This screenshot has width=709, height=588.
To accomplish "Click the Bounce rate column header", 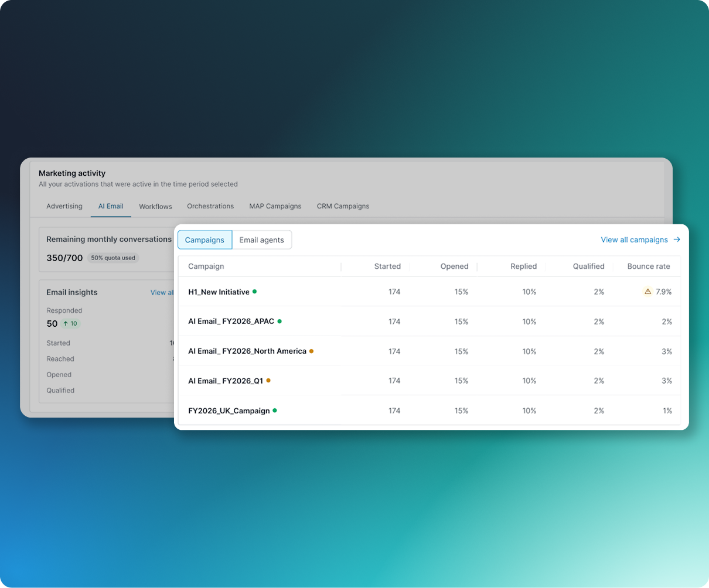I will click(648, 266).
